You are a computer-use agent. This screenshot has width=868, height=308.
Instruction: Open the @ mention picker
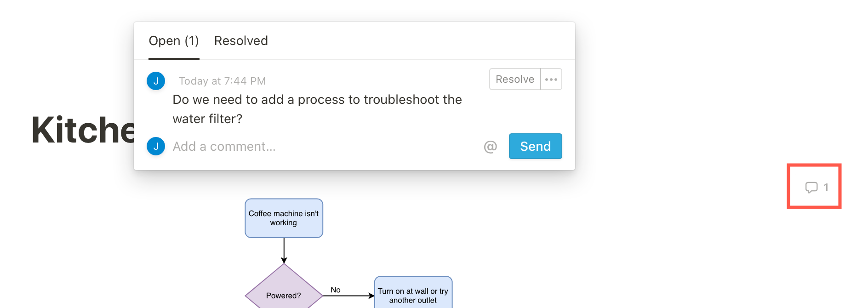(x=491, y=146)
